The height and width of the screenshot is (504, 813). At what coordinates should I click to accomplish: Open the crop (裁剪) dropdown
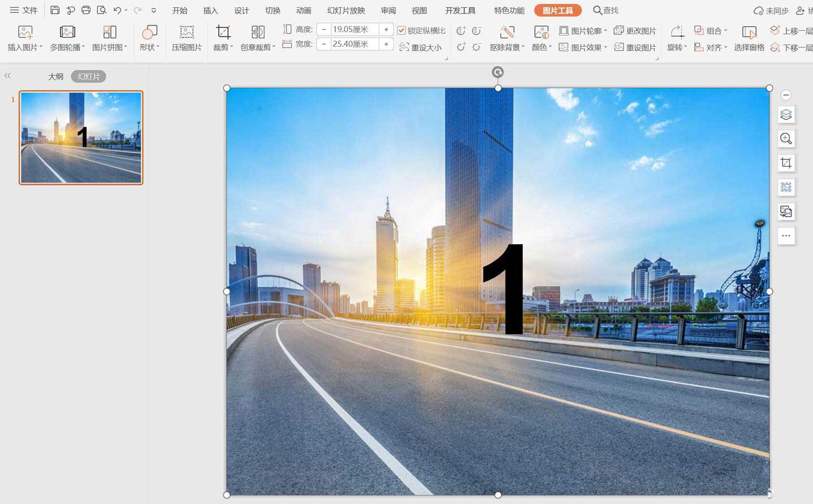click(x=223, y=47)
